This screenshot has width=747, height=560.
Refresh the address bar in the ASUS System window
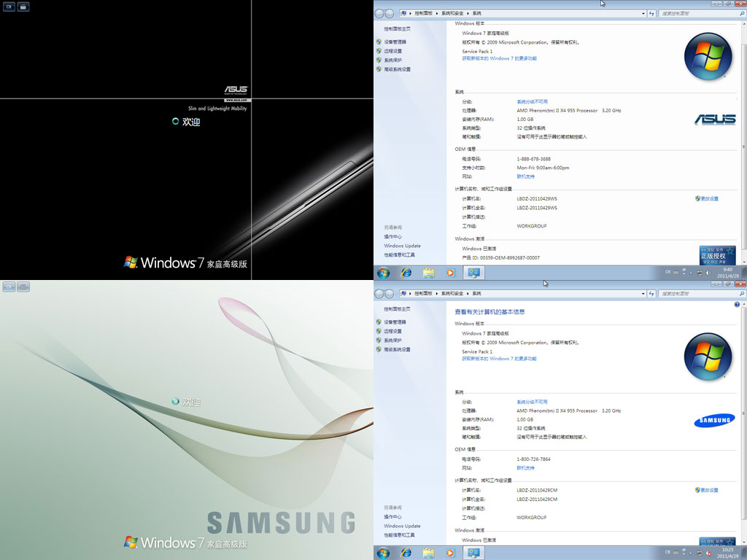pyautogui.click(x=651, y=14)
